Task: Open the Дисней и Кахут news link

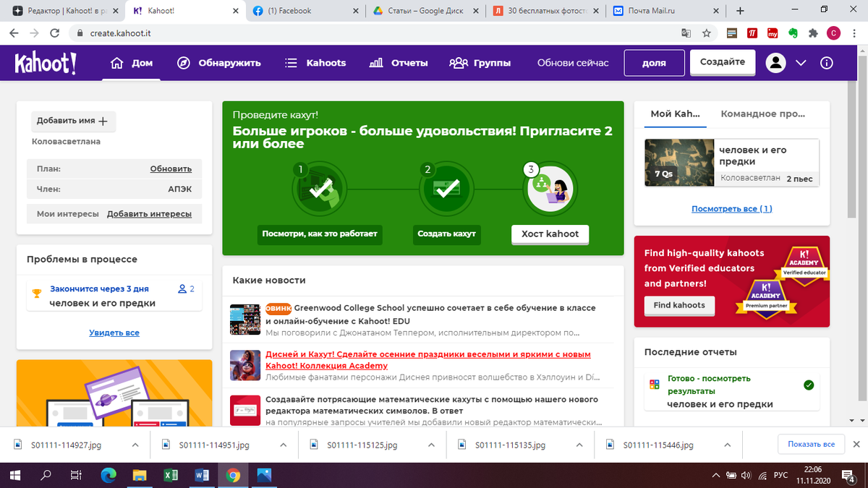Action: click(x=427, y=360)
